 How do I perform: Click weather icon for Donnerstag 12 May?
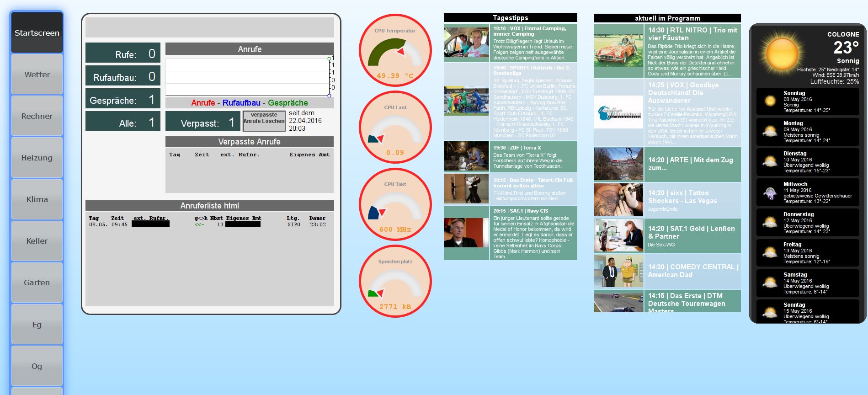[770, 223]
